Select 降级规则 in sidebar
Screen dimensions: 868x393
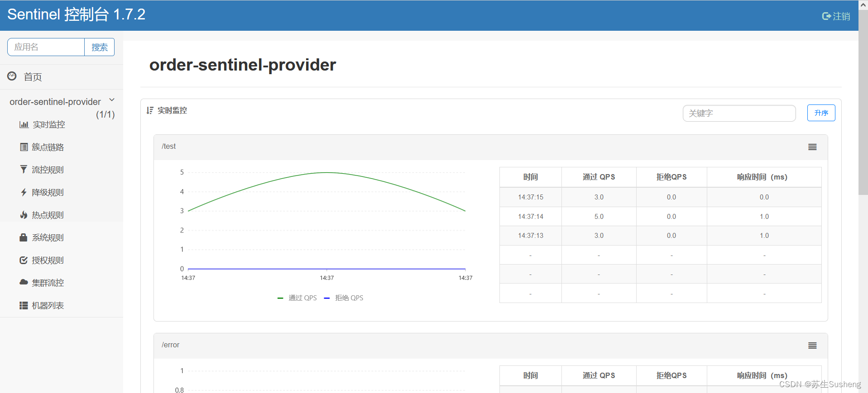[48, 192]
